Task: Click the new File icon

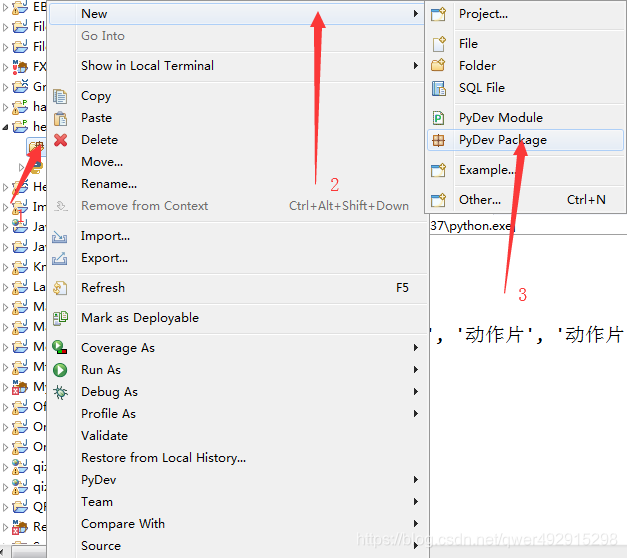Action: pos(439,44)
